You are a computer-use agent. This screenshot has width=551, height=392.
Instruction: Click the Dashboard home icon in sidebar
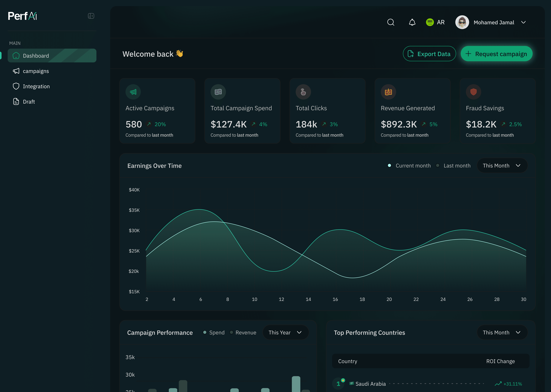point(16,56)
